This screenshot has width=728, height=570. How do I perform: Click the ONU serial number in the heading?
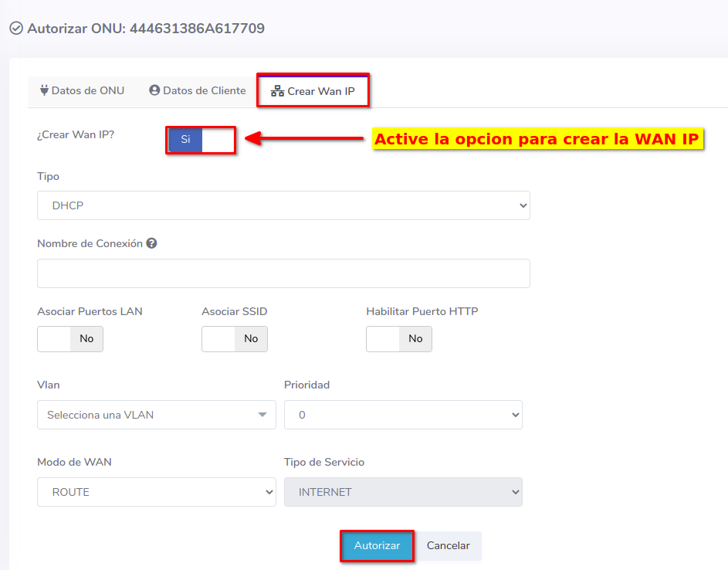[197, 29]
